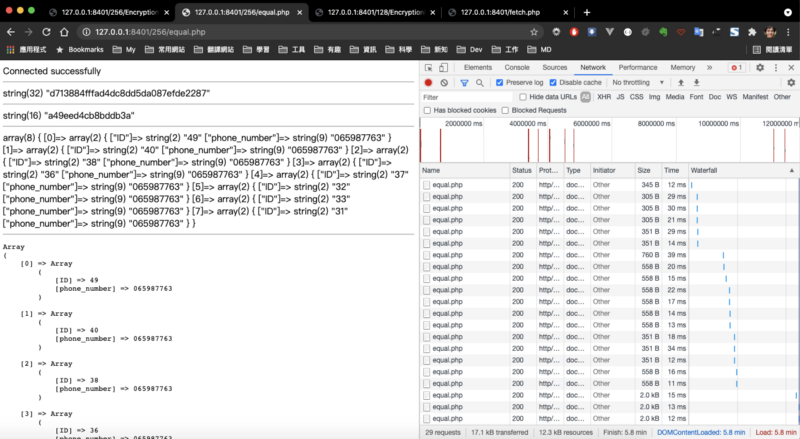The height and width of the screenshot is (439, 800).
Task: Click the address bar URL
Action: click(x=150, y=32)
